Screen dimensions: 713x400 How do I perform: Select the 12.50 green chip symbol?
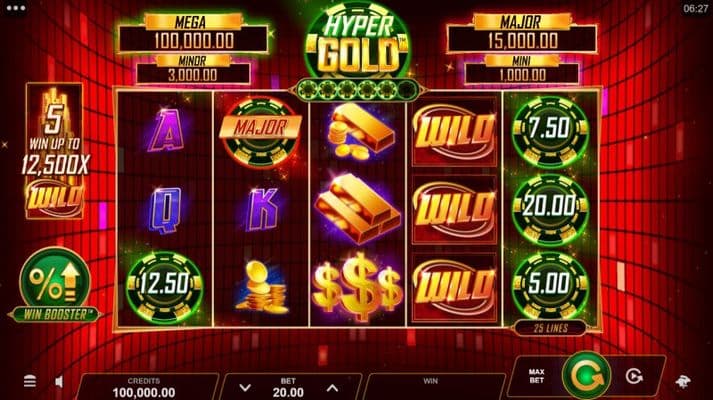coord(165,285)
